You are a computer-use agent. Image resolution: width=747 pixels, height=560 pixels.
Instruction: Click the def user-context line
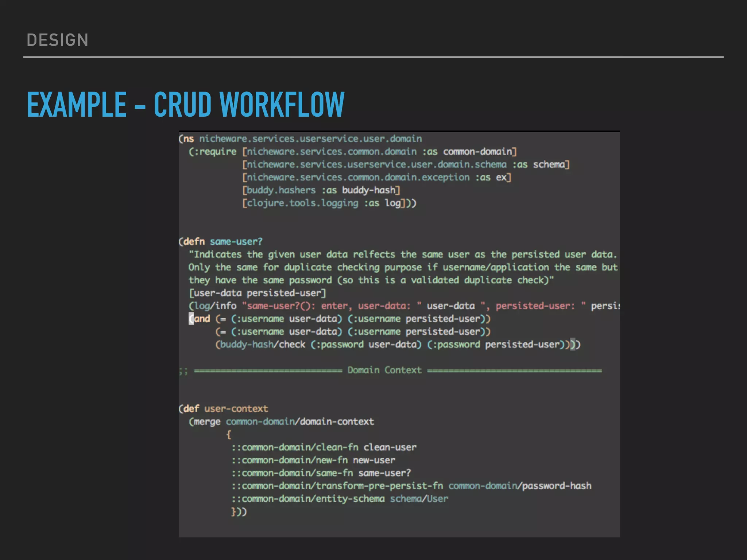tap(223, 409)
